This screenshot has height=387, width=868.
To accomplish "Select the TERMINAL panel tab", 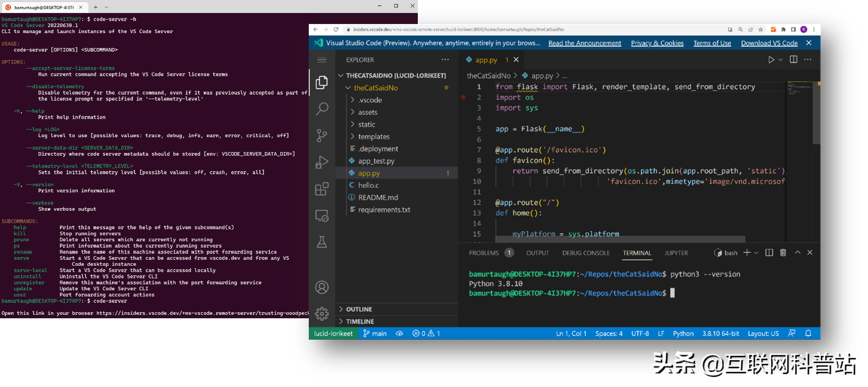I will pyautogui.click(x=637, y=253).
